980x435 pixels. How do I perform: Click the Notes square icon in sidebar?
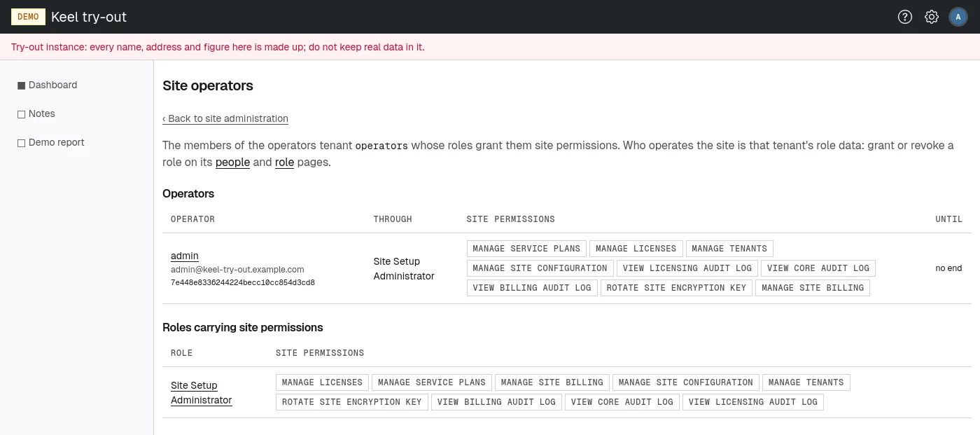pyautogui.click(x=21, y=114)
